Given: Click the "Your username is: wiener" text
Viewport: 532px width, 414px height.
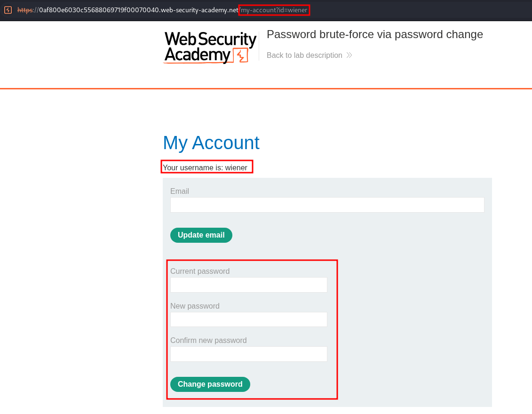Looking at the screenshot, I should point(205,167).
